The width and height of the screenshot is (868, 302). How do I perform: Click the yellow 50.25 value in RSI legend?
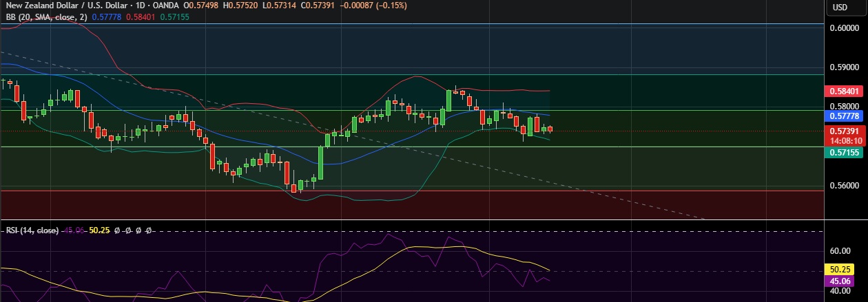tap(101, 230)
